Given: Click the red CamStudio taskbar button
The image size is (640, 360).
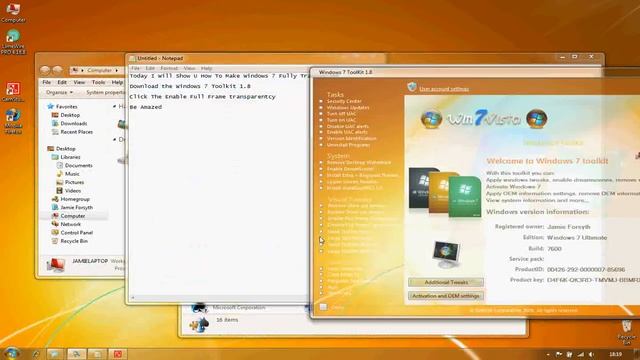Looking at the screenshot, I should coord(118,354).
